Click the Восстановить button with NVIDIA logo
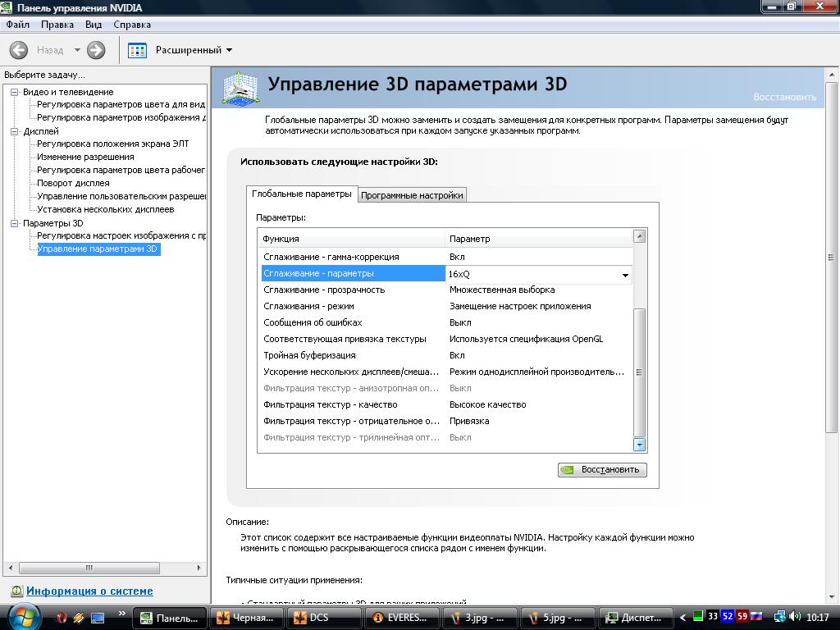 (602, 470)
